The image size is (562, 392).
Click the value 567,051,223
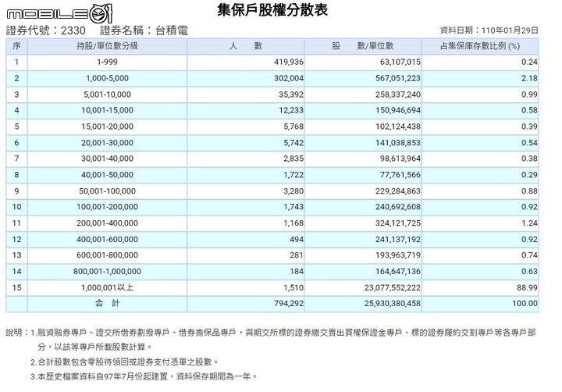tap(398, 78)
